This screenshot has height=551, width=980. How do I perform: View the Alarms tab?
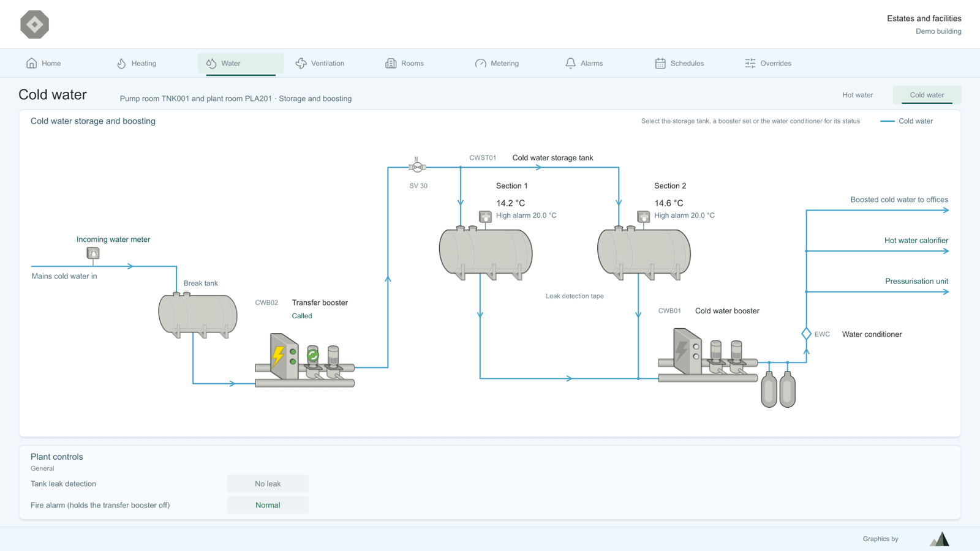click(584, 63)
